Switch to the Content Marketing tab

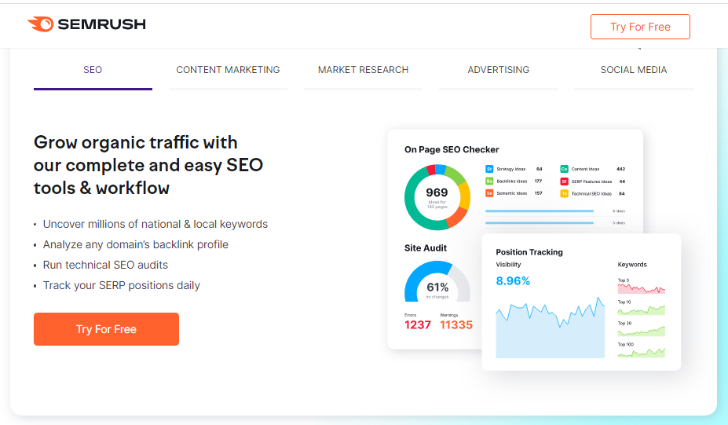(228, 70)
